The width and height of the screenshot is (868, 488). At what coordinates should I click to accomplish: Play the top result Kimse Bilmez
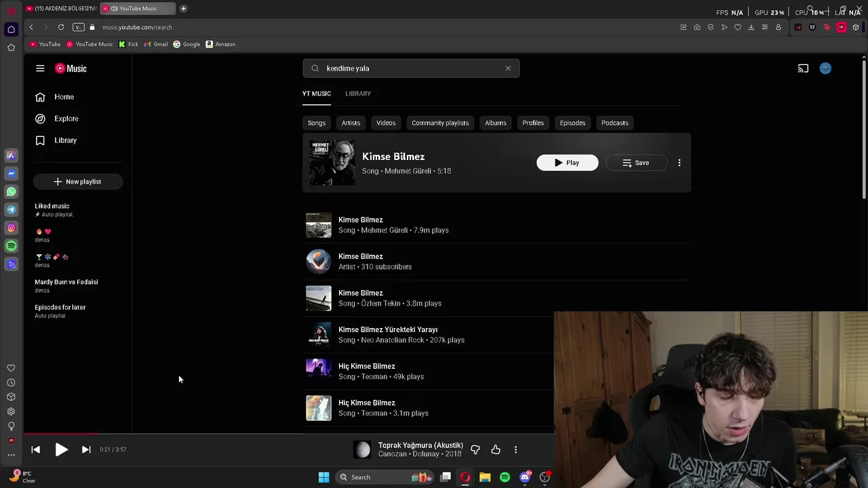coord(568,163)
